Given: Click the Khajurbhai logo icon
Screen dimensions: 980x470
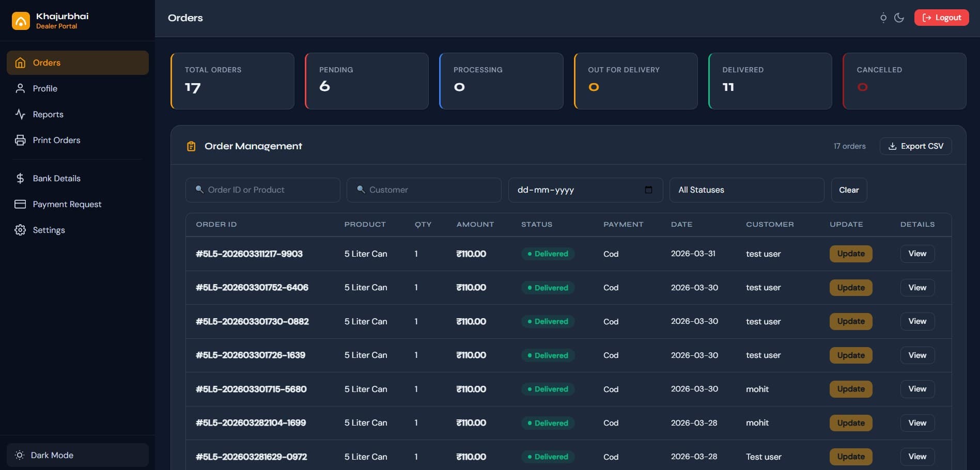Looking at the screenshot, I should [x=21, y=21].
